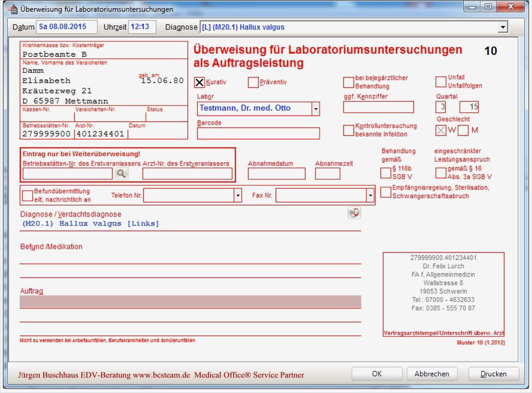Image resolution: width=532 pixels, height=393 pixels.
Task: Click Betriebsstätten-Nr. des Erstveranlassers field
Action: (x=68, y=174)
